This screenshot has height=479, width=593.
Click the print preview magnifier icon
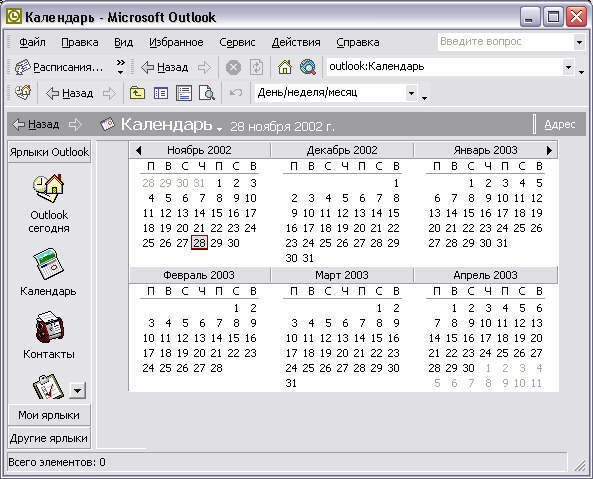(207, 93)
